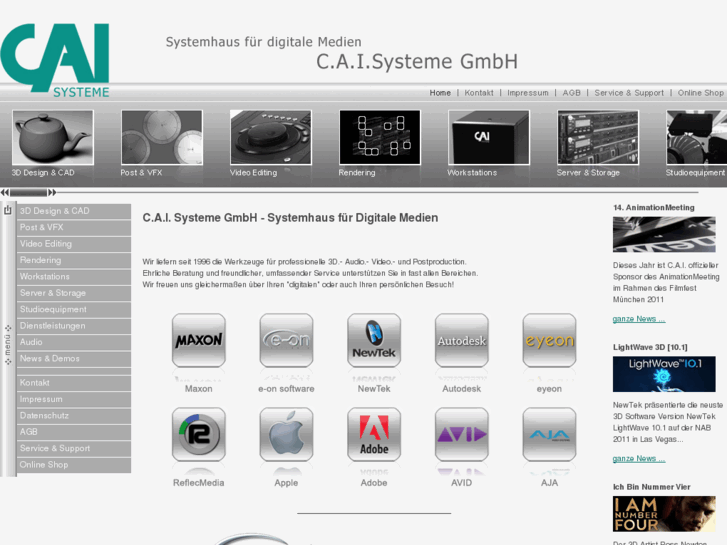Click the carousel scroll-left double arrow
The height and width of the screenshot is (545, 727).
click(x=5, y=192)
